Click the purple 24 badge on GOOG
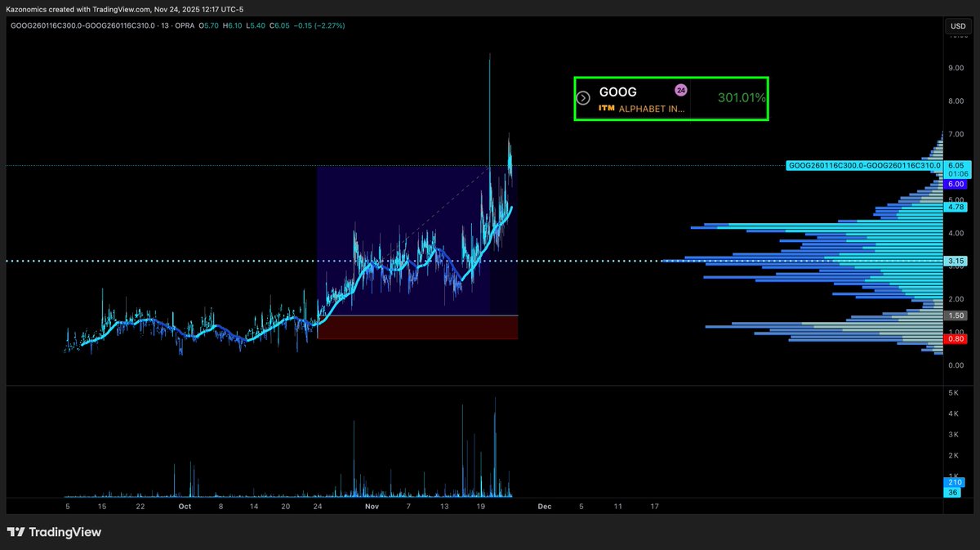This screenshot has height=550, width=980. coord(680,90)
